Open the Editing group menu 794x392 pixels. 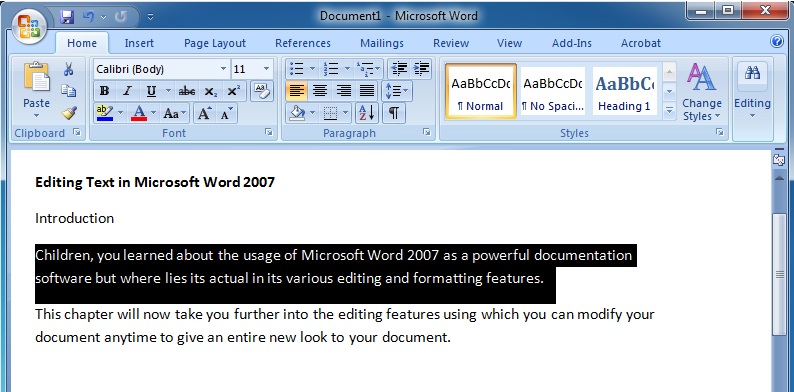[752, 91]
